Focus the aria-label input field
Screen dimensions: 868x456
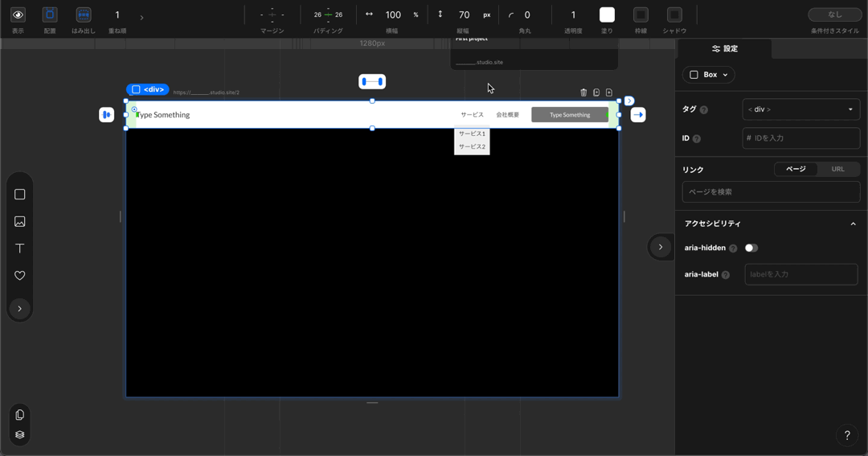800,274
